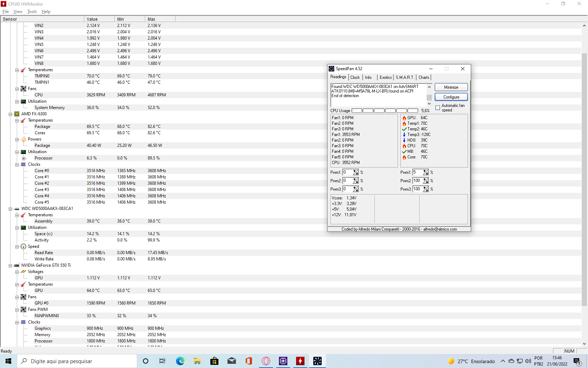Open Task View from the taskbar
Image resolution: width=588 pixels, height=368 pixels.
pyautogui.click(x=162, y=361)
